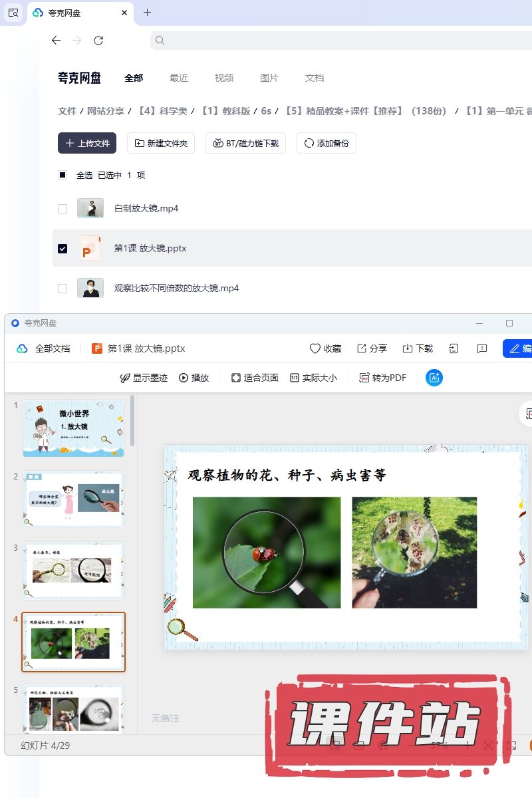Uncheck the 第1课 放大镜.pptx checkbox

63,249
